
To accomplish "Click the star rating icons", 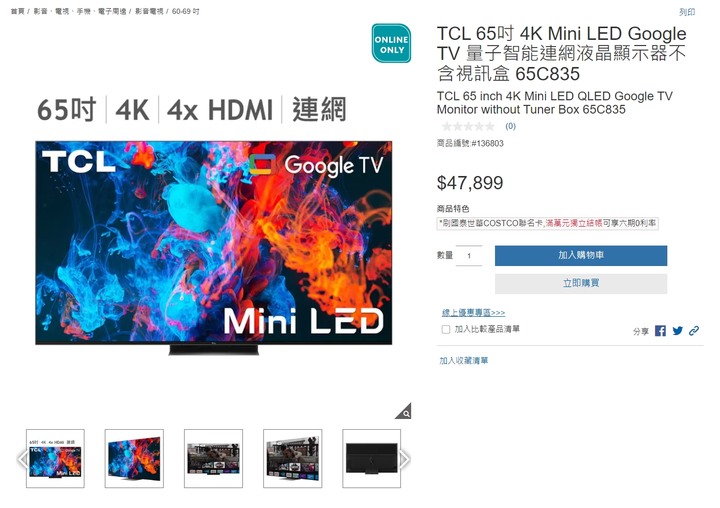I will pyautogui.click(x=468, y=126).
